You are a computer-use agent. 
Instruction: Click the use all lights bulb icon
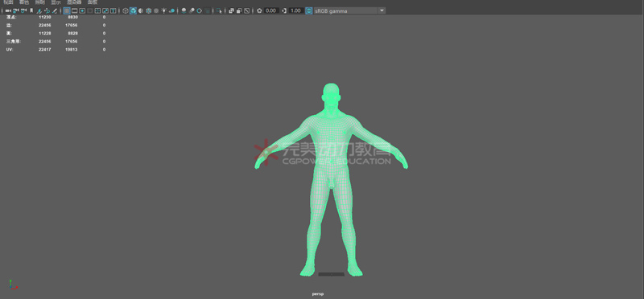(164, 10)
